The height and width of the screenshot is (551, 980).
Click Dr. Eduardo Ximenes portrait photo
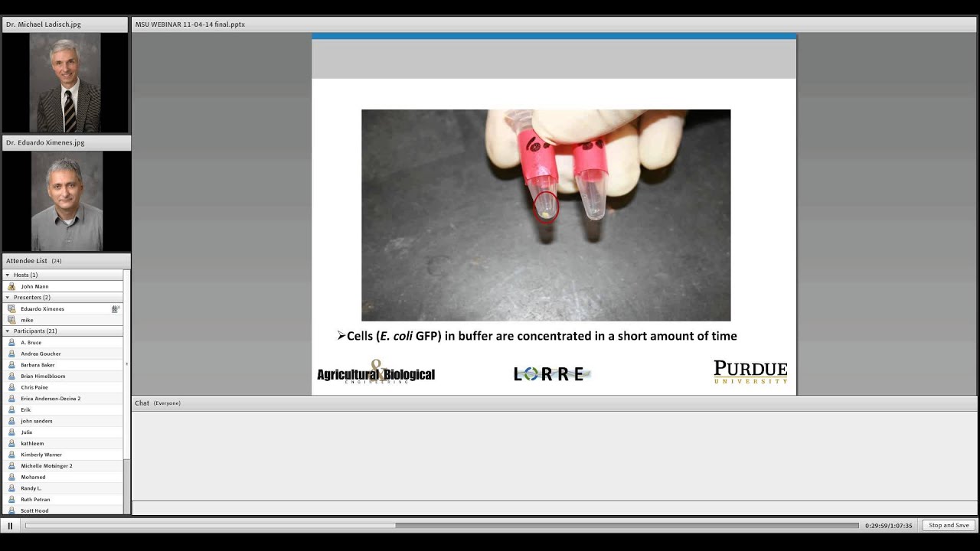tap(67, 201)
